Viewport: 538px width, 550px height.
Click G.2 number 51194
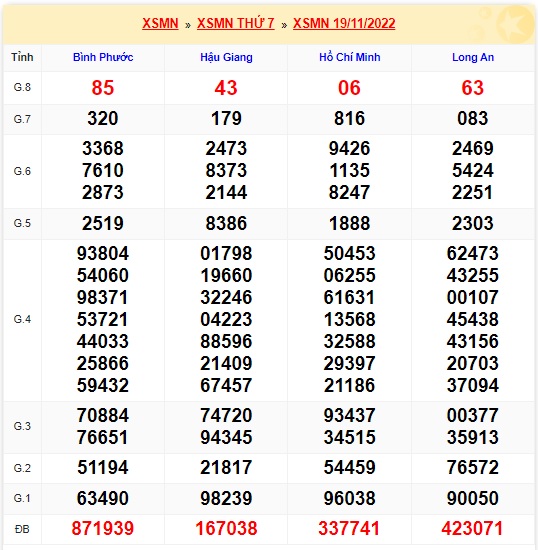coord(103,468)
